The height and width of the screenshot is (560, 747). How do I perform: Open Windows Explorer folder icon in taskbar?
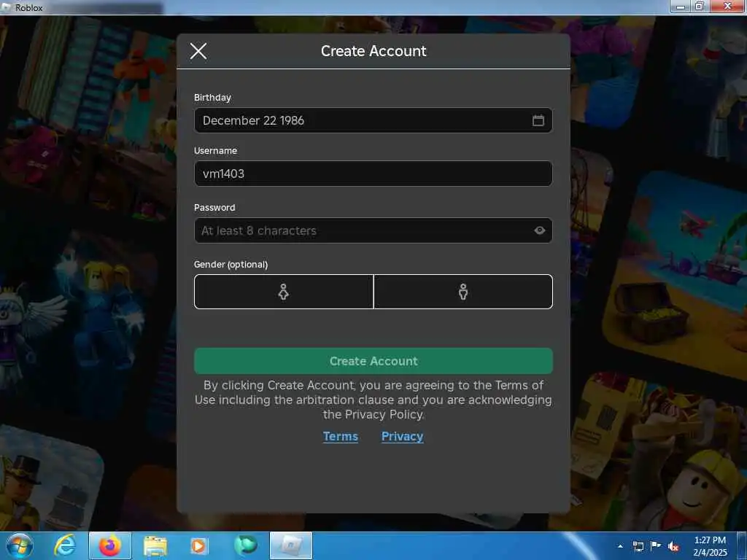(x=155, y=546)
